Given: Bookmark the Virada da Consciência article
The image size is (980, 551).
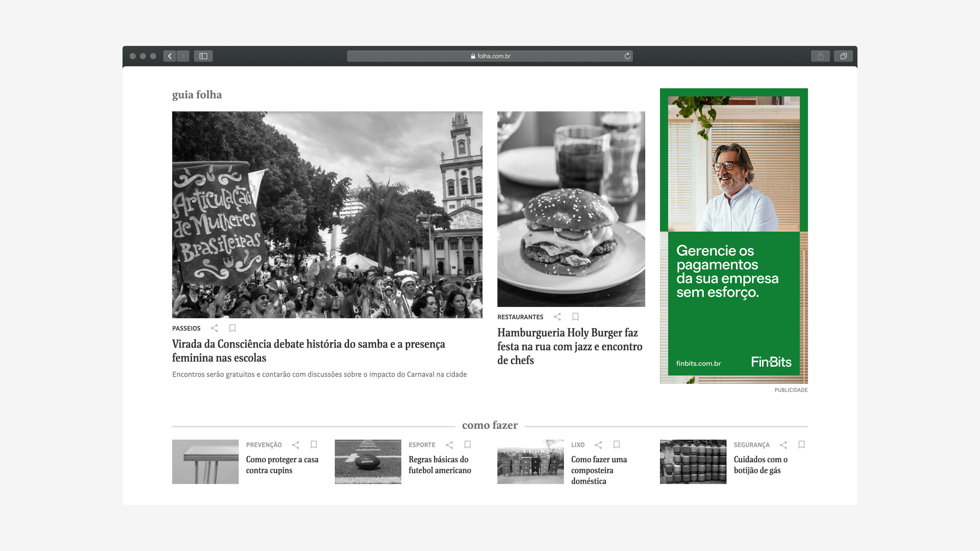Looking at the screenshot, I should point(233,328).
